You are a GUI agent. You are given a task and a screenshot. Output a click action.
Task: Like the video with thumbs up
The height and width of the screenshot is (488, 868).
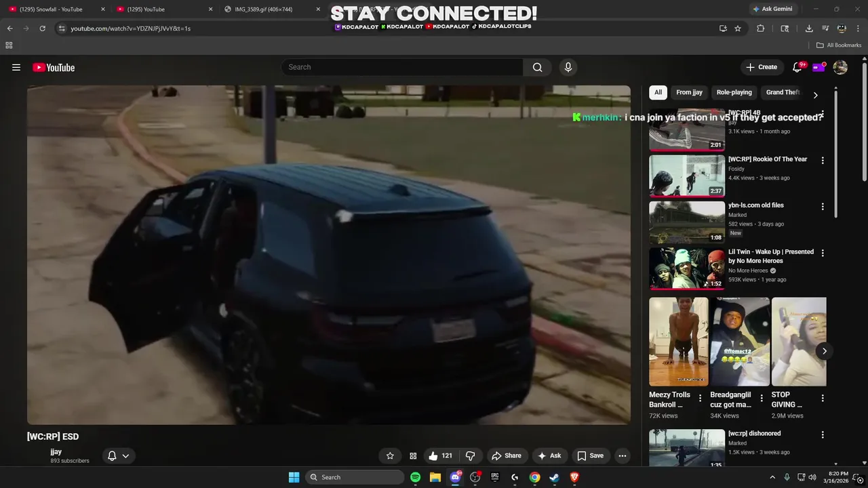coord(440,455)
